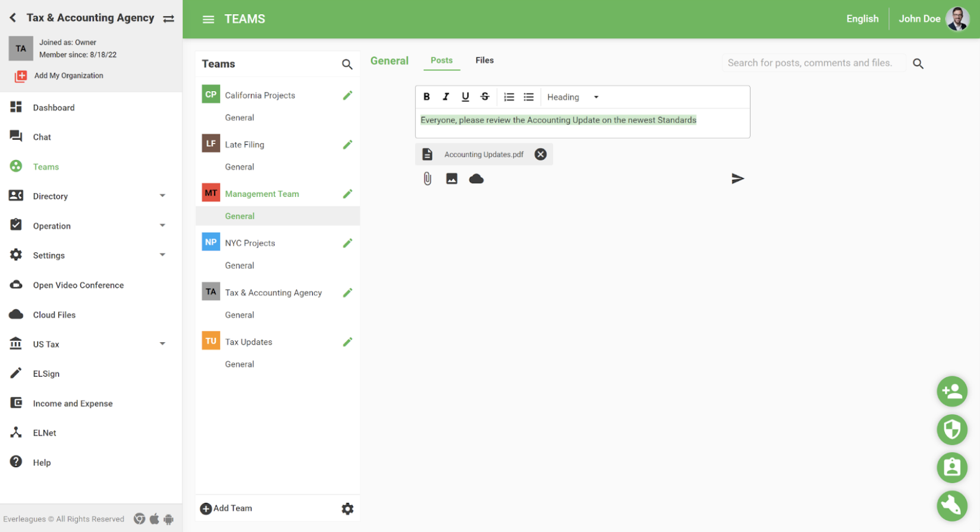Viewport: 980px width, 532px height.
Task: Edit Late Filing team with pencil icon
Action: [348, 145]
